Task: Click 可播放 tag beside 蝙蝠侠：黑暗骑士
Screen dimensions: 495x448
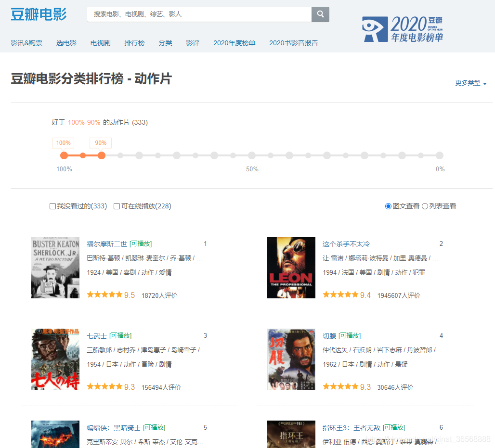Action: 154,428
